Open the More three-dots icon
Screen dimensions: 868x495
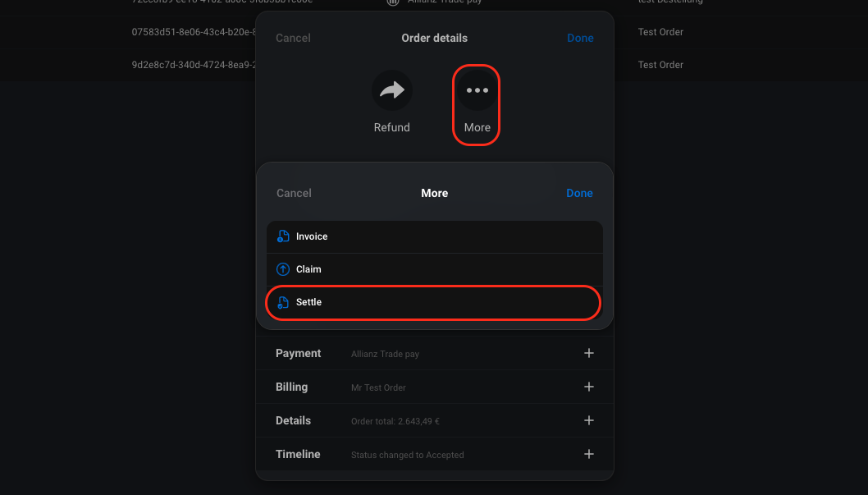pos(477,90)
